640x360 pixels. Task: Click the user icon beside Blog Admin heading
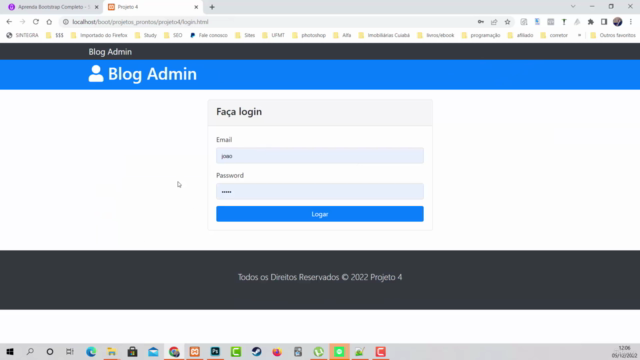click(96, 74)
